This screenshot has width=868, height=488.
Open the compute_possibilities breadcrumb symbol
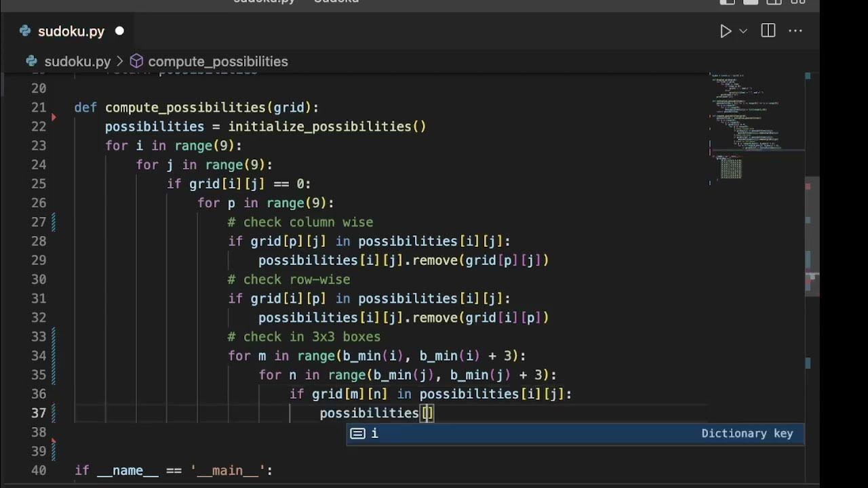[218, 62]
